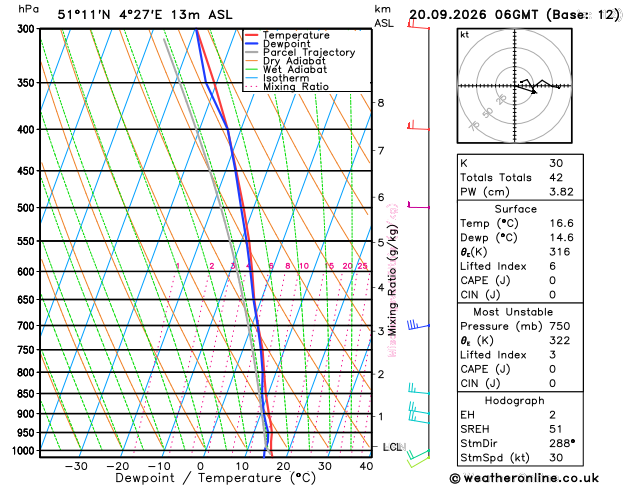Click the weatheronline.co.uk copyright link
The image size is (629, 486).
click(x=524, y=478)
